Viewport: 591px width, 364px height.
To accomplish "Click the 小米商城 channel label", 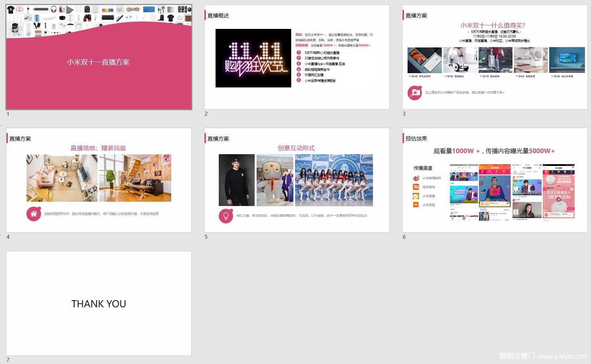I will click(x=429, y=205).
